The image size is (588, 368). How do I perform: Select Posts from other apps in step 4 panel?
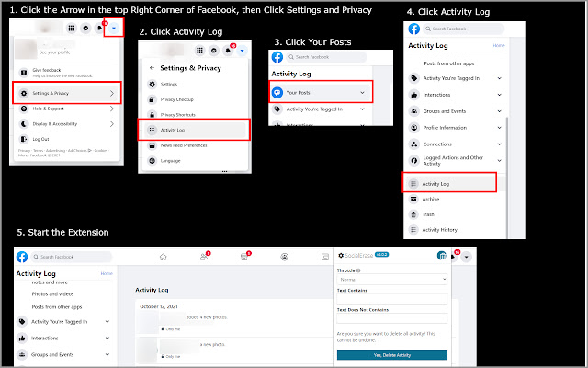[x=449, y=63]
